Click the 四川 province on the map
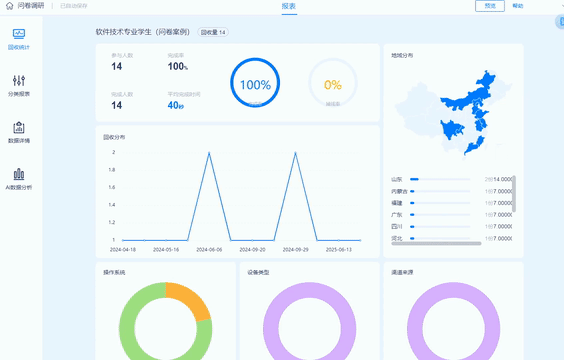The width and height of the screenshot is (564, 360). coord(451,129)
